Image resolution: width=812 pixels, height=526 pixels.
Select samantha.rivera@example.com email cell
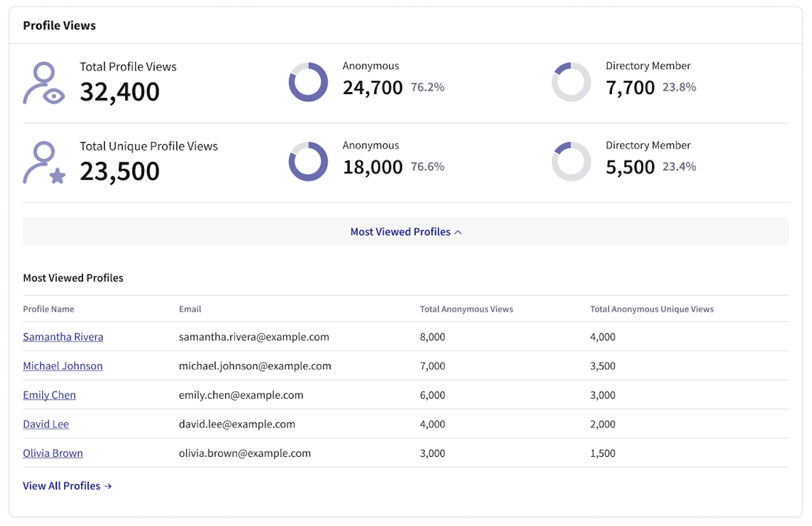coord(254,337)
